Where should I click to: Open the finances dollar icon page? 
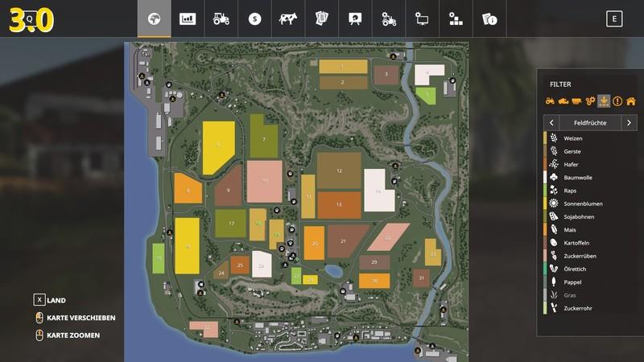[254, 19]
